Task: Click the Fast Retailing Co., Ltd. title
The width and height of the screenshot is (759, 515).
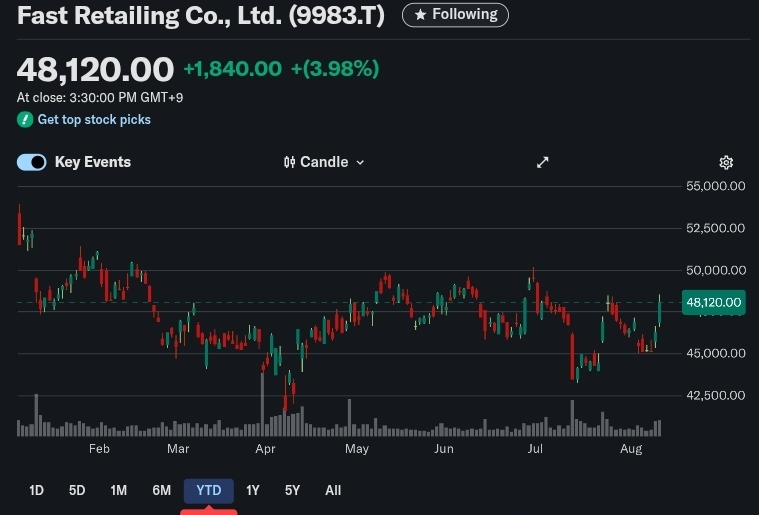Action: 201,15
